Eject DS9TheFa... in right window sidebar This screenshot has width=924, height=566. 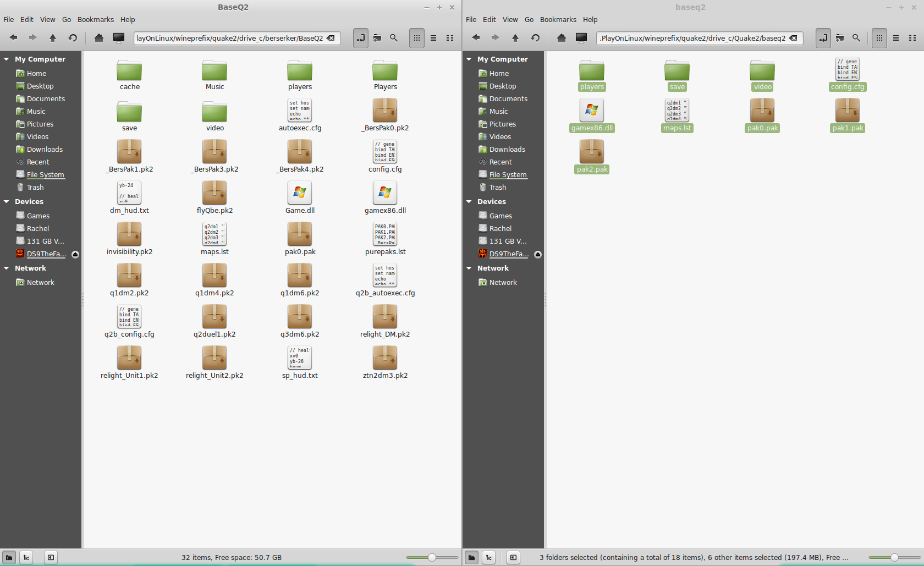[x=538, y=254]
